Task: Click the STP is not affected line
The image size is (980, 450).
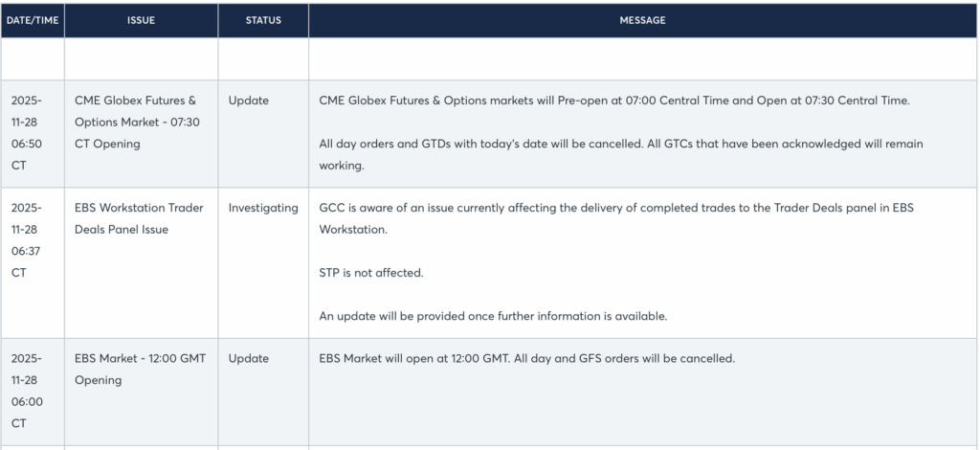Action: click(370, 273)
